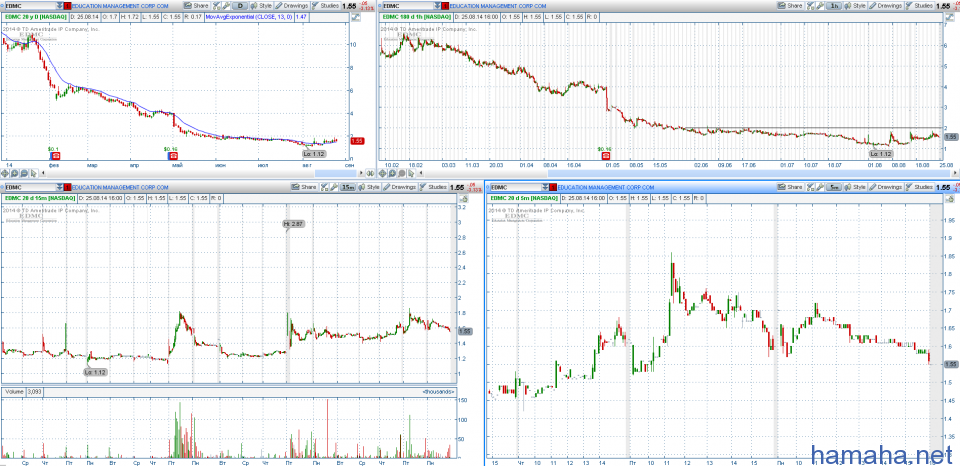This screenshot has width=960, height=466.
Task: Click the zoom-in magnifier below the 1h chart
Action: tap(392, 173)
